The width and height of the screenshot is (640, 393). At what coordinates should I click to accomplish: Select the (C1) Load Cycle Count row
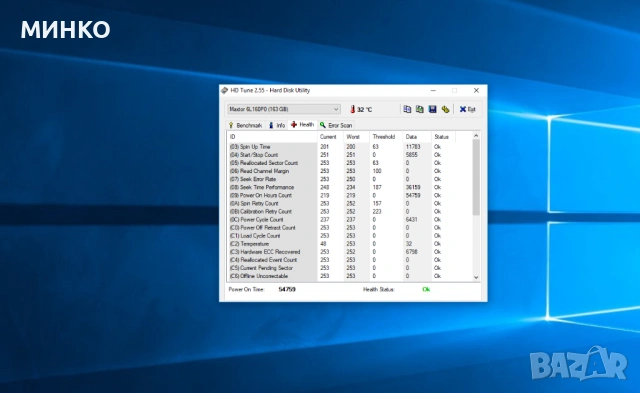pos(350,235)
